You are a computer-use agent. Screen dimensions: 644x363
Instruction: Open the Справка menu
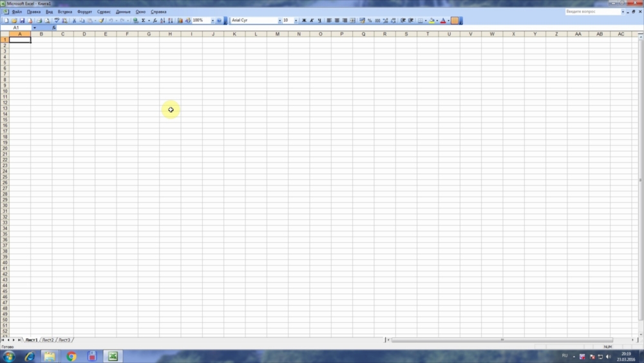point(158,12)
